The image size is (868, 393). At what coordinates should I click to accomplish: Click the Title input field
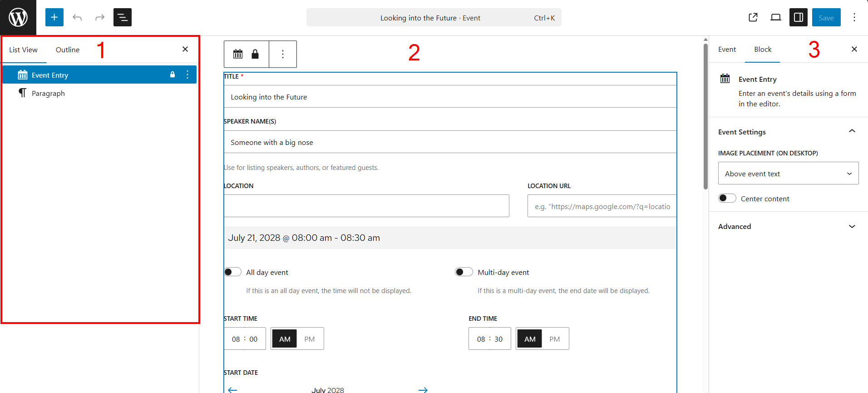pyautogui.click(x=450, y=97)
